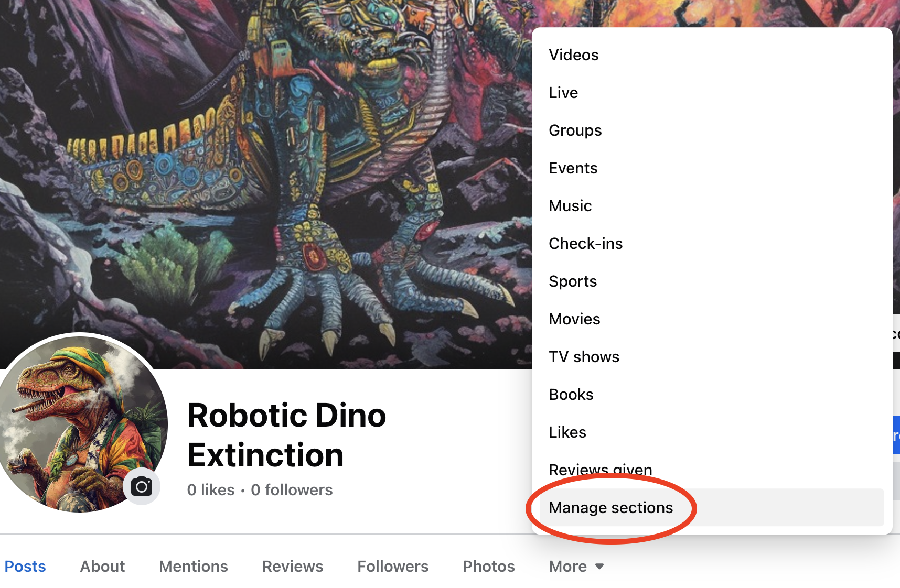
Task: Select the Events menu entry
Action: (573, 168)
